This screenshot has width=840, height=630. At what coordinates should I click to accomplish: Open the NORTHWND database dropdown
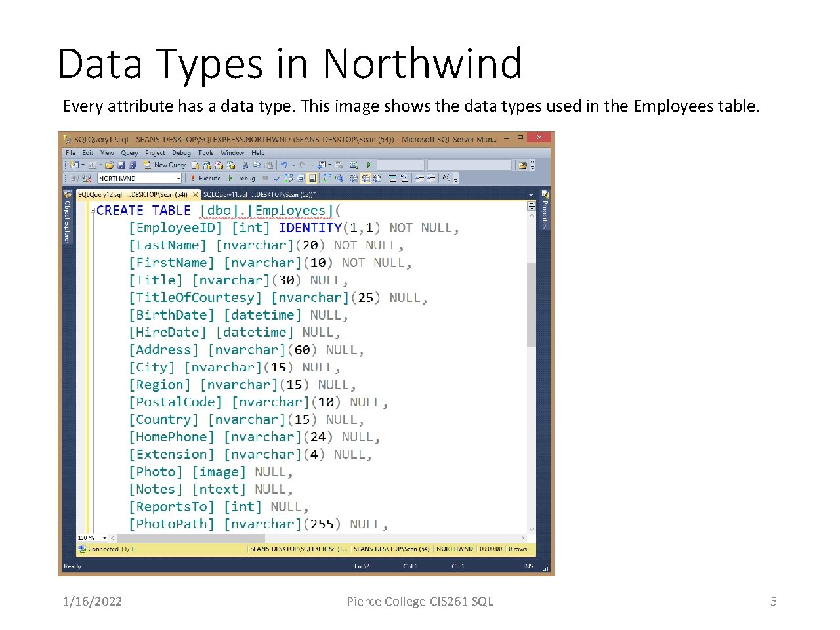[178, 178]
